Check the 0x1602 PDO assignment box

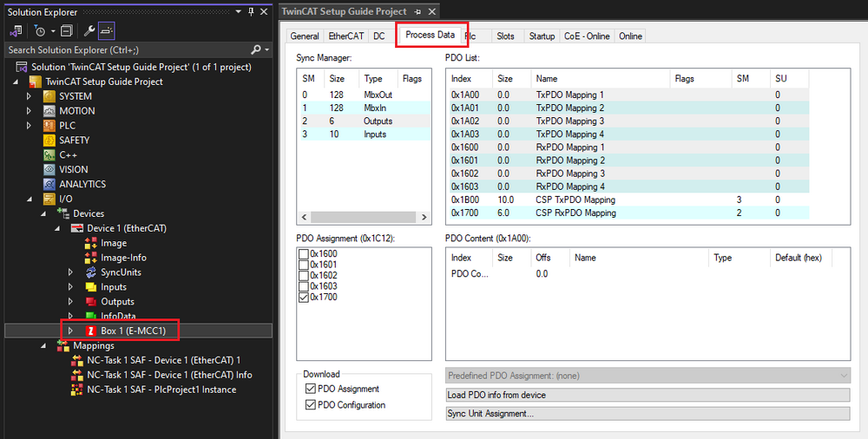[304, 276]
